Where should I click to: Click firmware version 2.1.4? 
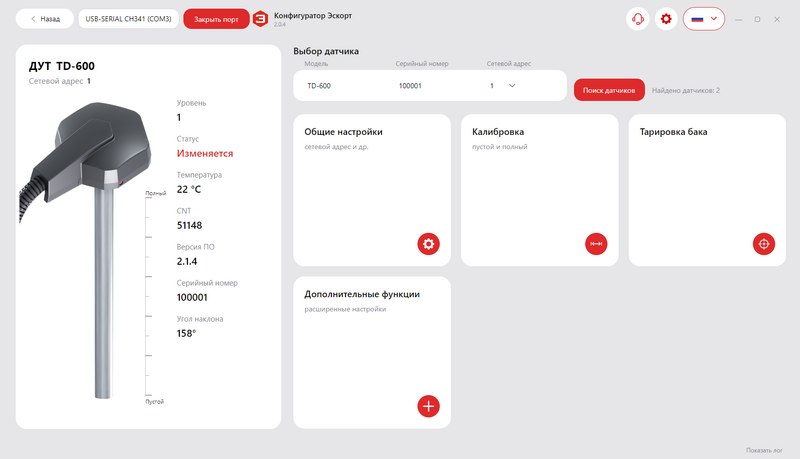187,262
